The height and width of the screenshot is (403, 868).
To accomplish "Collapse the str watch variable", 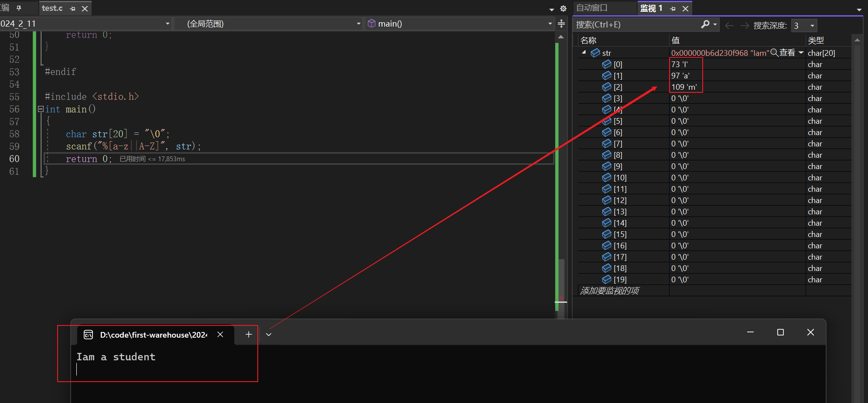I will coord(584,52).
